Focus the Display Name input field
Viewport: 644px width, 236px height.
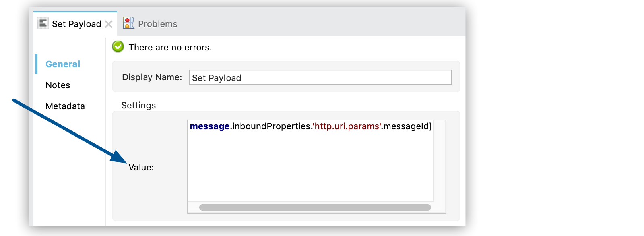[320, 77]
